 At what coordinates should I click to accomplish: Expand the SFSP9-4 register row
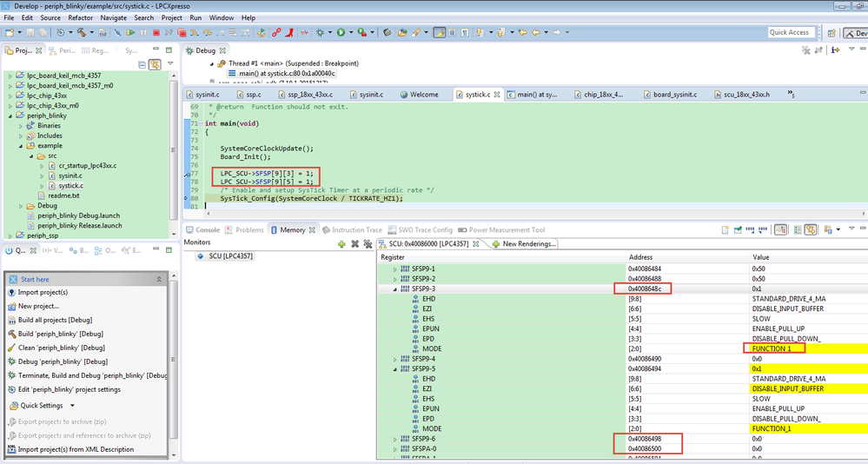[x=395, y=359]
